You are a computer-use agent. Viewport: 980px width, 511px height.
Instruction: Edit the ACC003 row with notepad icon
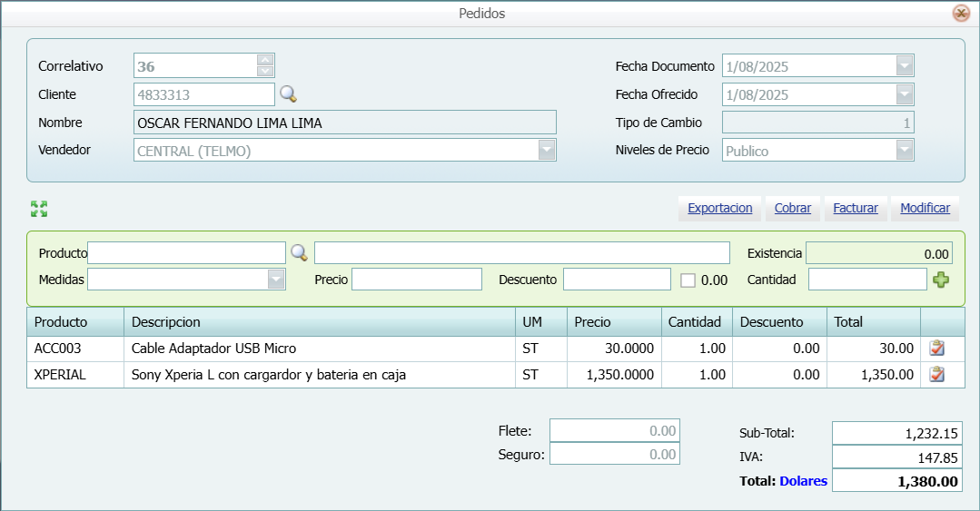click(x=937, y=348)
